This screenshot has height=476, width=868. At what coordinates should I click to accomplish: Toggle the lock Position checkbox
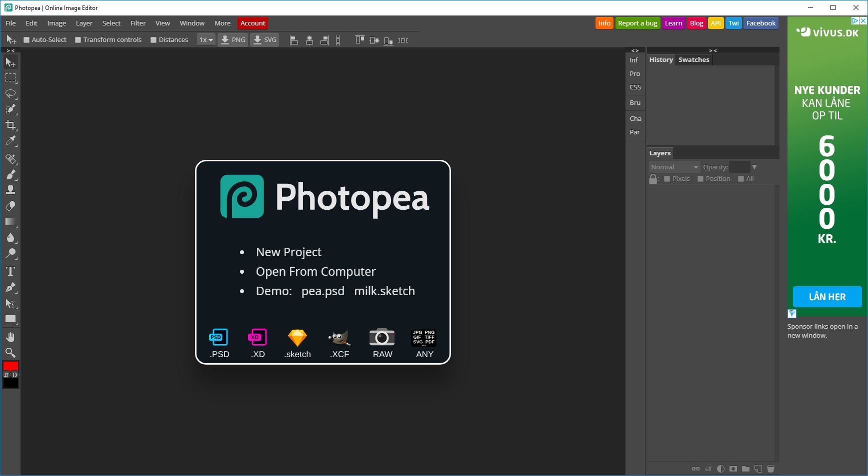pyautogui.click(x=700, y=179)
